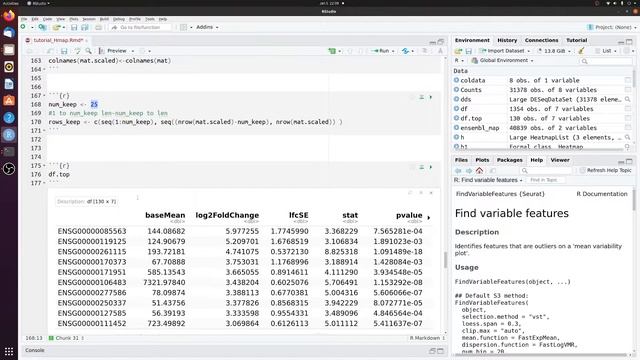The width and height of the screenshot is (640, 360).
Task: Save workspace icon in Environment pane
Action: (x=469, y=51)
